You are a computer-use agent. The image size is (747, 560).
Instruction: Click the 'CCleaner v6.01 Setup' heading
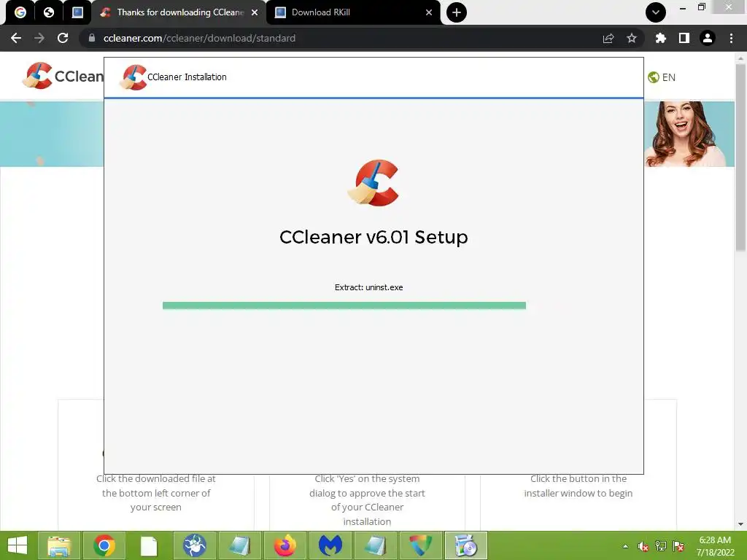coord(373,237)
